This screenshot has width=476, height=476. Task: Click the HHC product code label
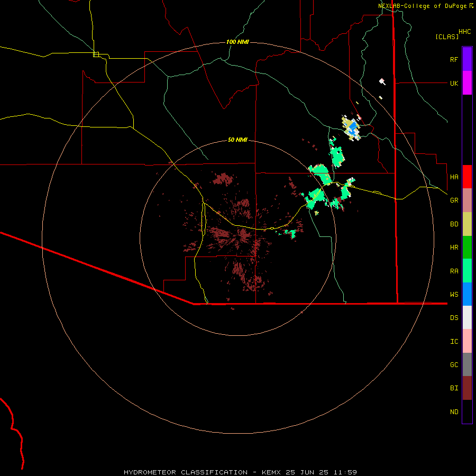click(x=465, y=32)
